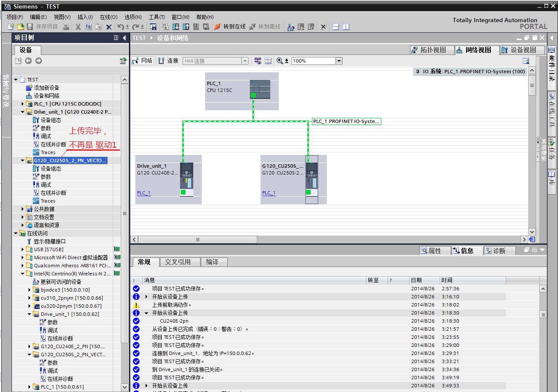Click the open project toolbar icon
558x392 pixels.
[20, 27]
